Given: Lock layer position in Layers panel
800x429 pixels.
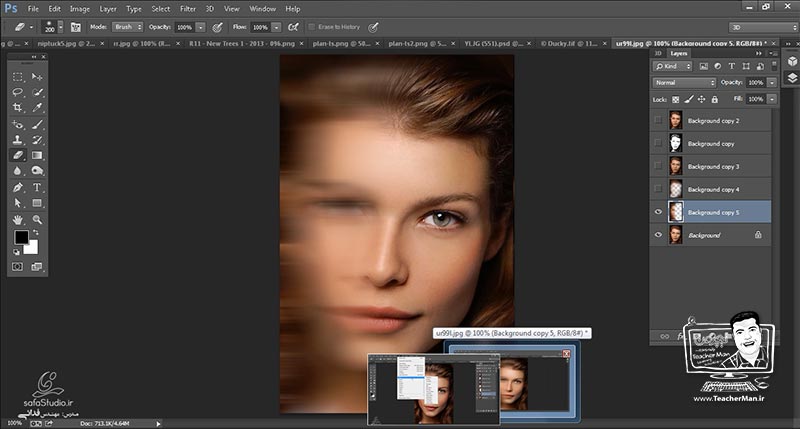Looking at the screenshot, I should [702, 99].
